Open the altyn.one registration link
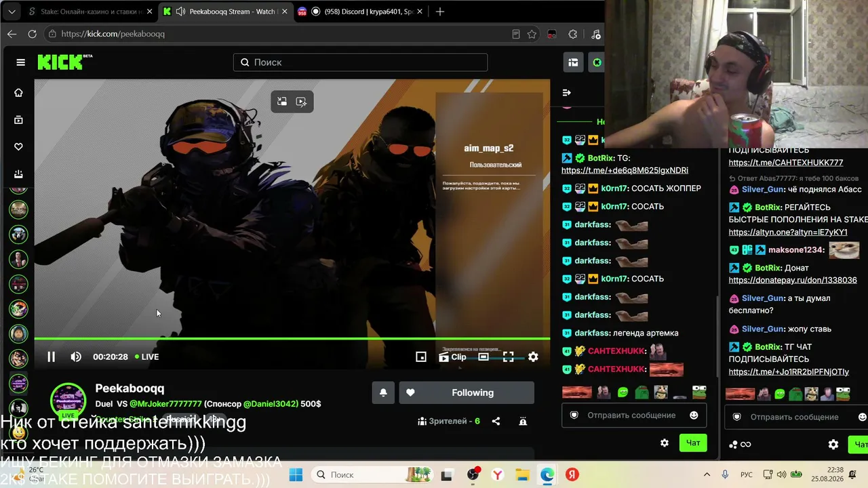Image resolution: width=868 pixels, height=488 pixels. [788, 232]
